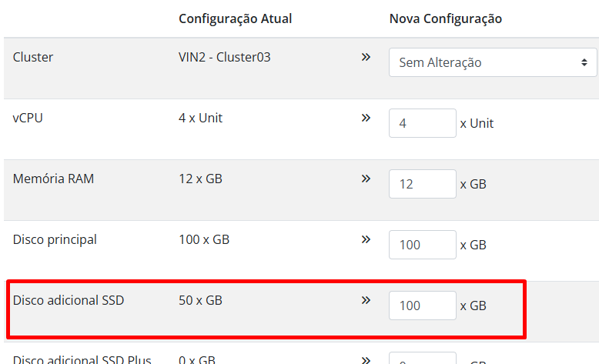Click the Memória RAM row label
599x364 pixels.
(53, 179)
